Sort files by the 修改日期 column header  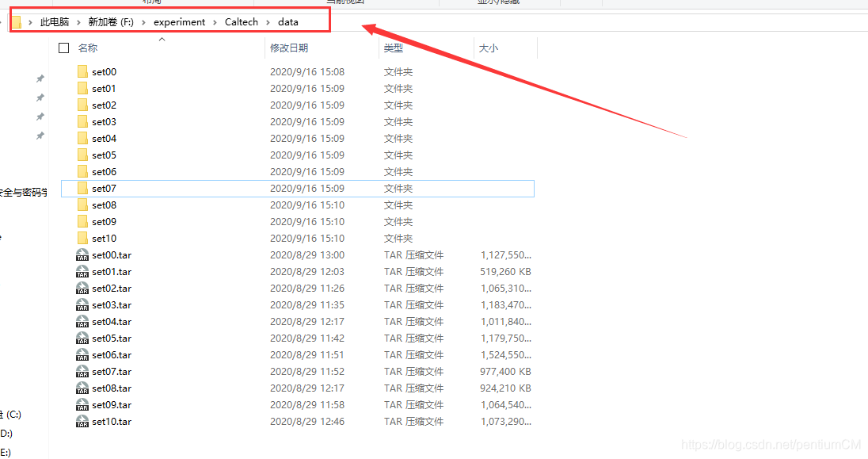(289, 48)
